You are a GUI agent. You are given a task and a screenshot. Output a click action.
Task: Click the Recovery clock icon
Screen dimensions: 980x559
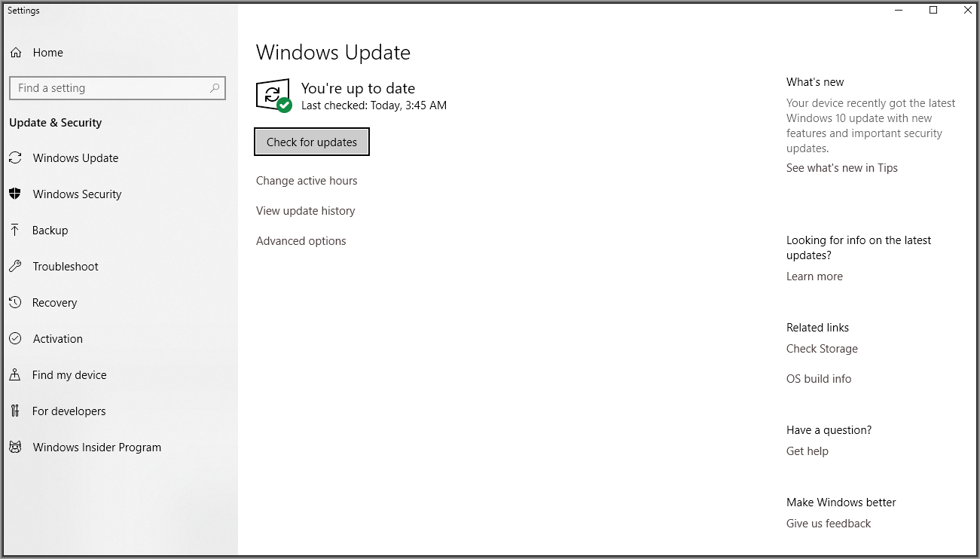click(15, 303)
